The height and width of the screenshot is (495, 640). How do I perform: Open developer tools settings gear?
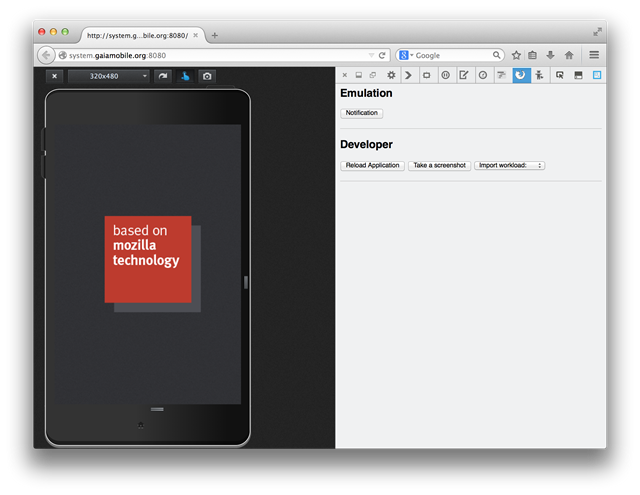pos(391,75)
